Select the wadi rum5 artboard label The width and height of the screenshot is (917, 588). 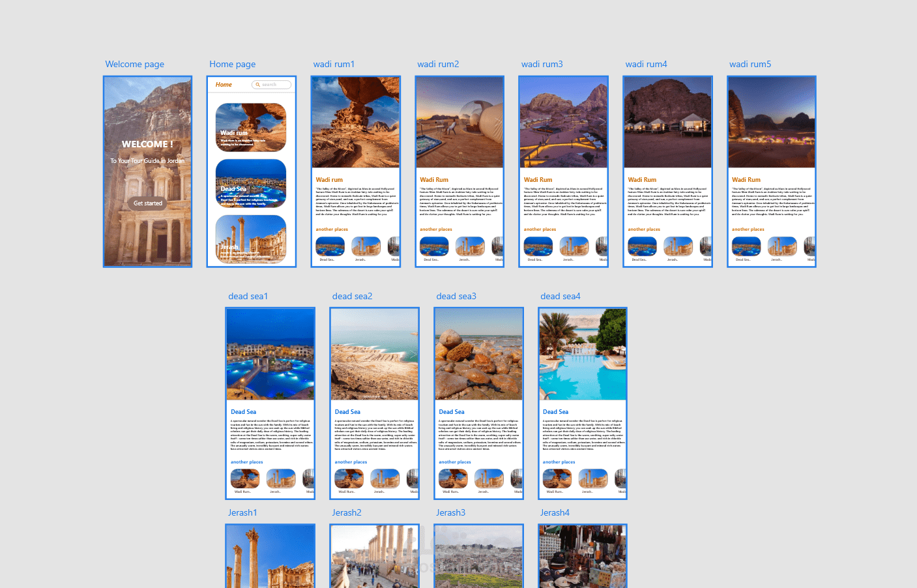(750, 64)
